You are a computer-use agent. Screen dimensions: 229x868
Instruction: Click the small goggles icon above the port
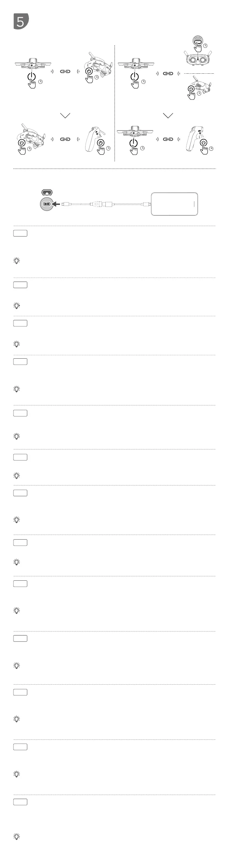[x=47, y=192]
